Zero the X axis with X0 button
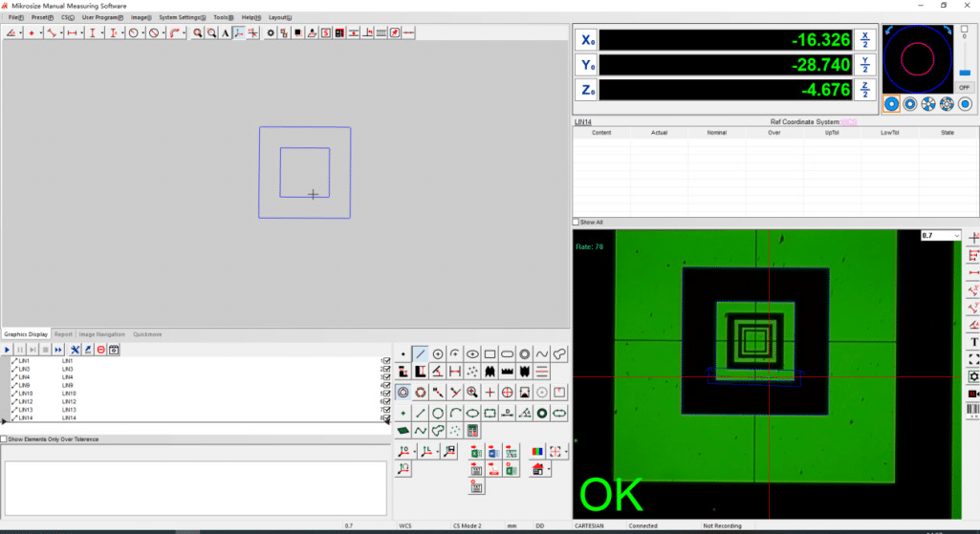The image size is (980, 534). [x=587, y=40]
